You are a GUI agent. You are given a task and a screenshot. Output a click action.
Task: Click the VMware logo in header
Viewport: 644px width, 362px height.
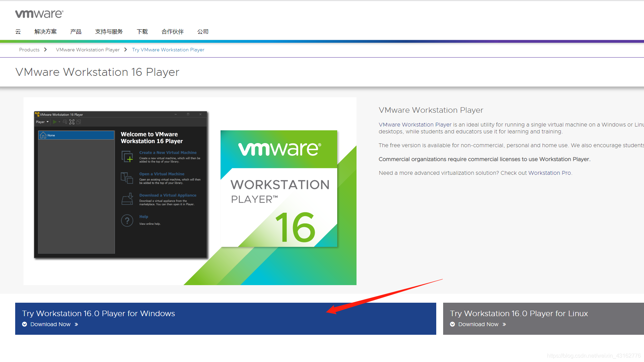(x=39, y=14)
